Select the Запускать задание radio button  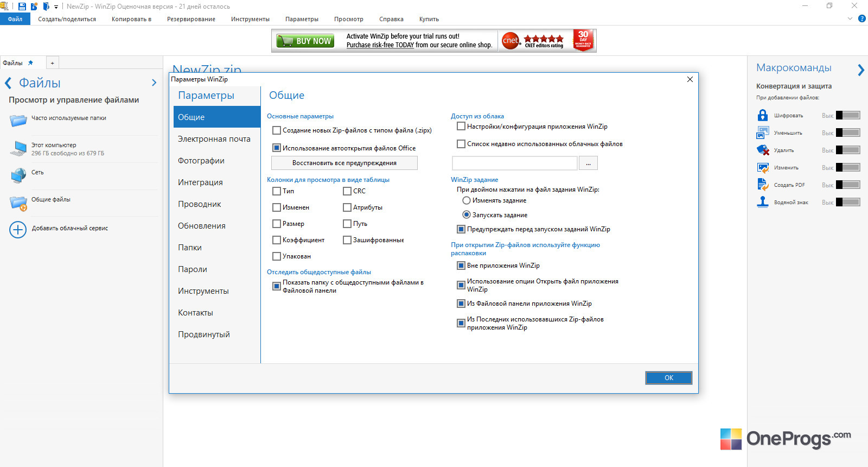(x=467, y=214)
